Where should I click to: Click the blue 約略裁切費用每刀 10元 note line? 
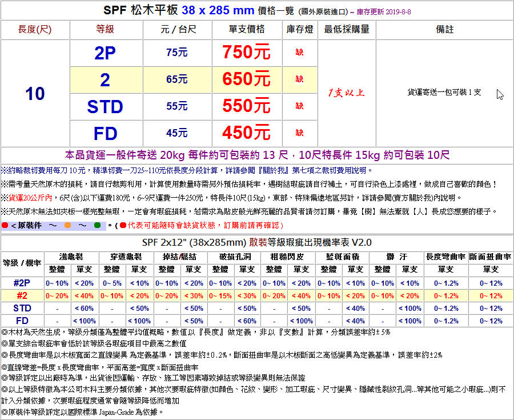click(x=187, y=170)
